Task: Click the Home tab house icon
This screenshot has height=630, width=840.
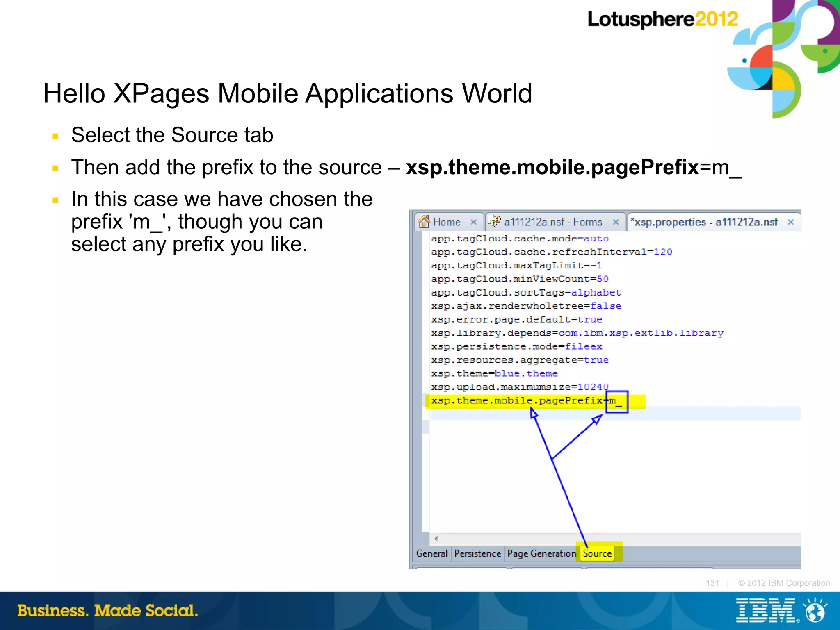Action: [x=424, y=222]
